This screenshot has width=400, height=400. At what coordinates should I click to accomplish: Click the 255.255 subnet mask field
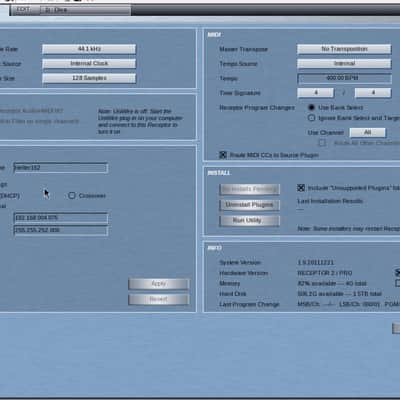pos(61,230)
